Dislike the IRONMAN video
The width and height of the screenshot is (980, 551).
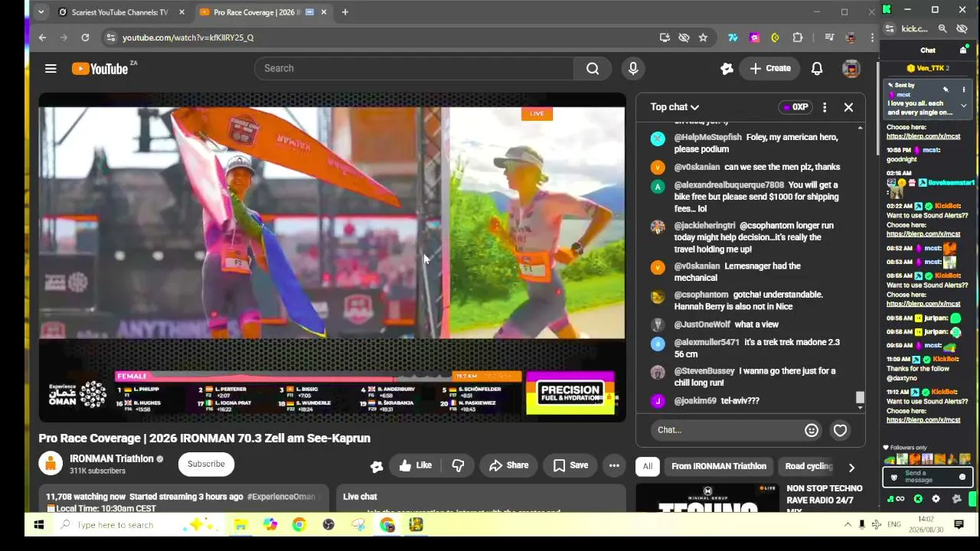coord(458,465)
